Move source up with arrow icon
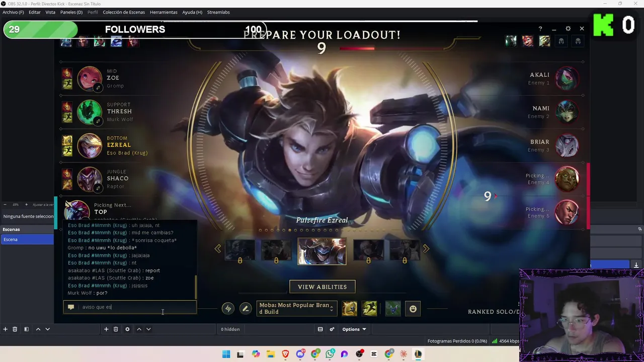This screenshot has width=644, height=362. click(139, 329)
